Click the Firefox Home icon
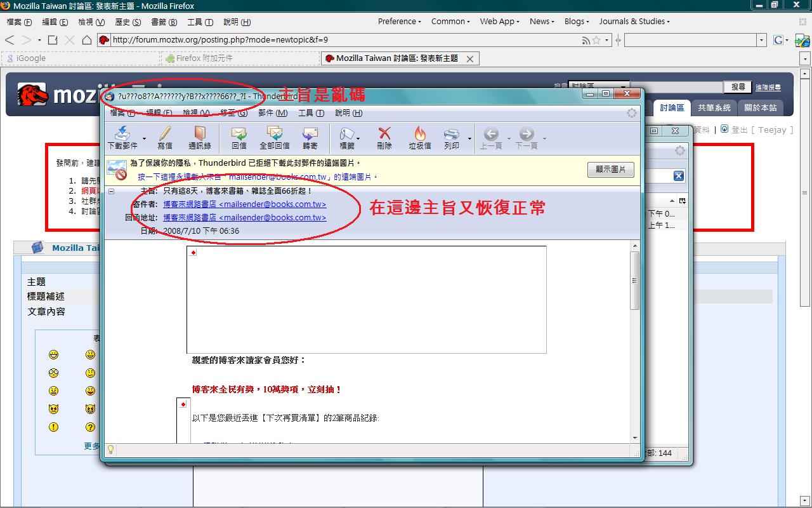This screenshot has height=508, width=812. point(87,40)
